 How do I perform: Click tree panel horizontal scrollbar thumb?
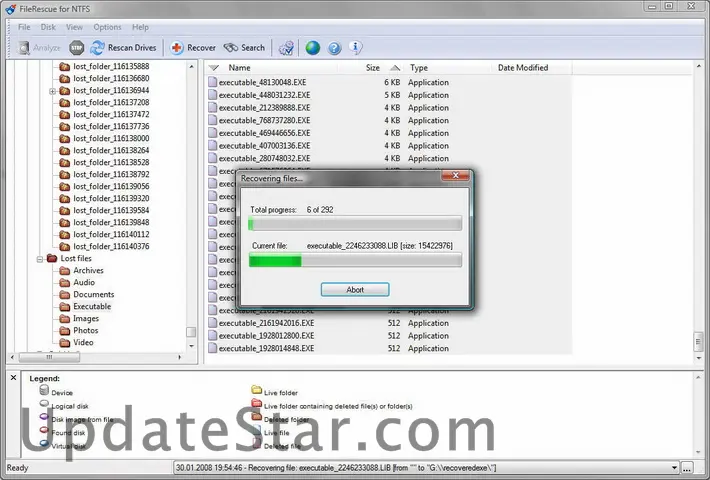[x=49, y=357]
